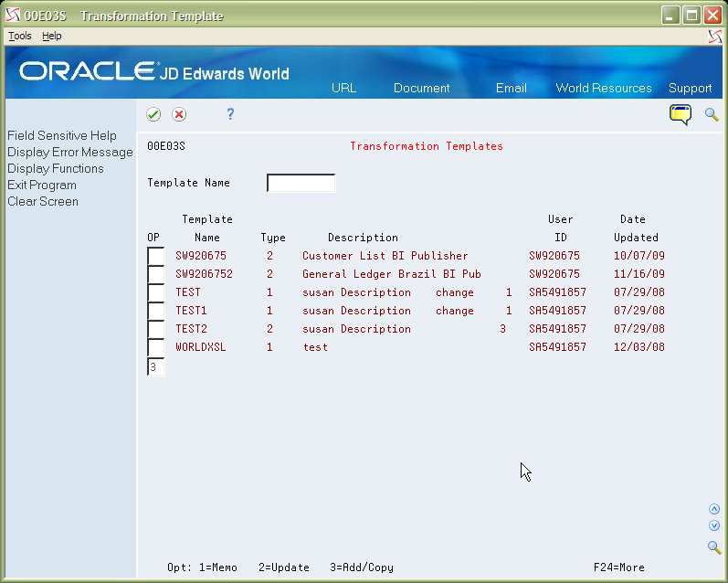The image size is (728, 583).
Task: Open the Tools menu
Action: click(x=20, y=36)
